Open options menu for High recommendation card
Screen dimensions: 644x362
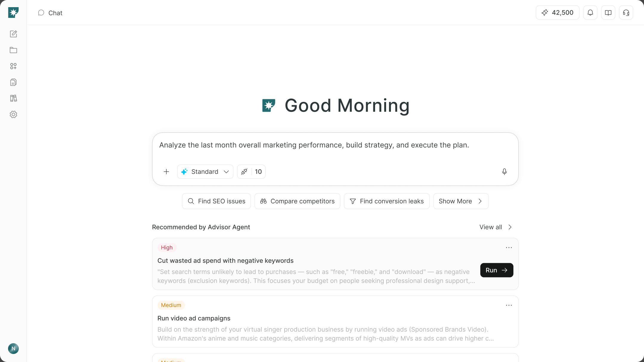pos(509,248)
